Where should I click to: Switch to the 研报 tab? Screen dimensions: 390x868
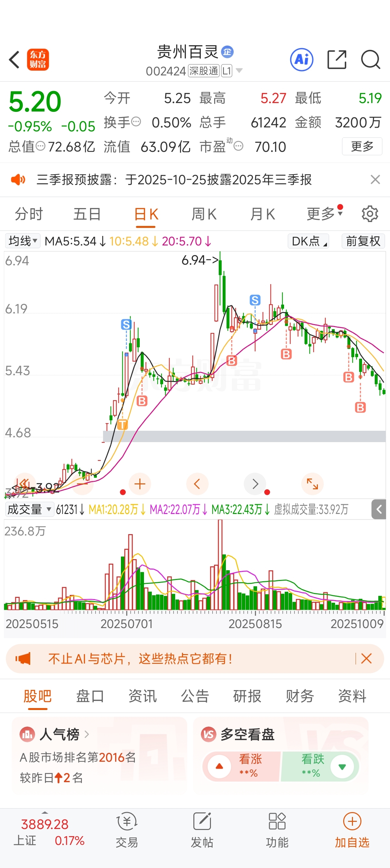(247, 696)
